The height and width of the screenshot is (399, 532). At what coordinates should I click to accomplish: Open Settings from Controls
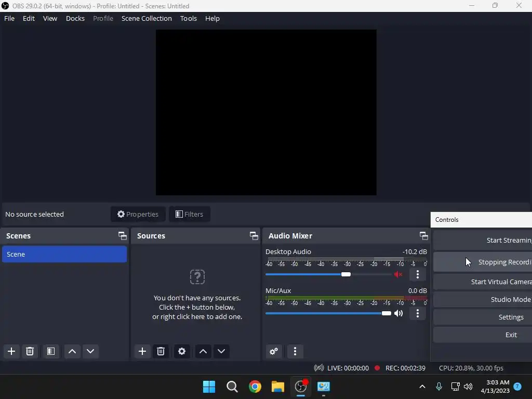pyautogui.click(x=483, y=317)
